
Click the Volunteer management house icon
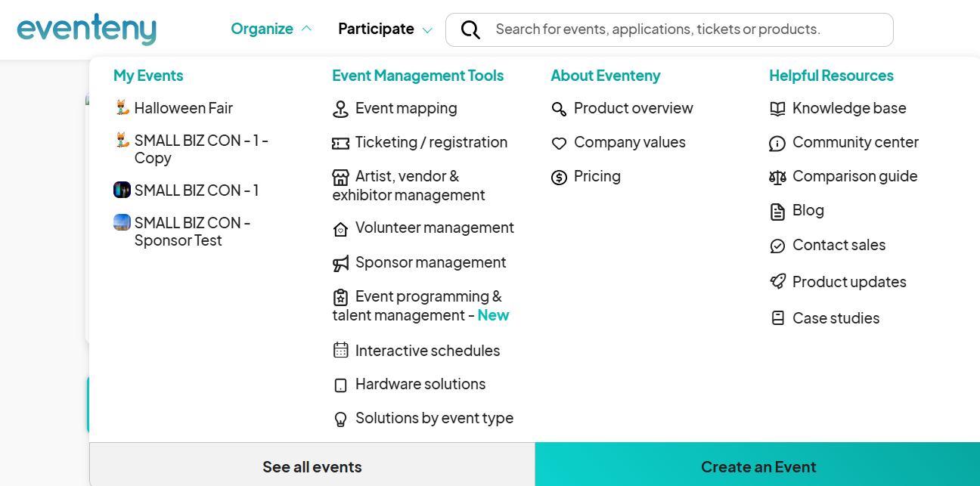tap(340, 229)
